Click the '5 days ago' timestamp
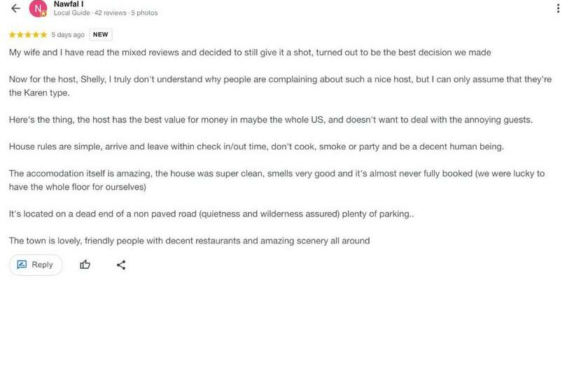The height and width of the screenshot is (392, 574). (x=68, y=34)
